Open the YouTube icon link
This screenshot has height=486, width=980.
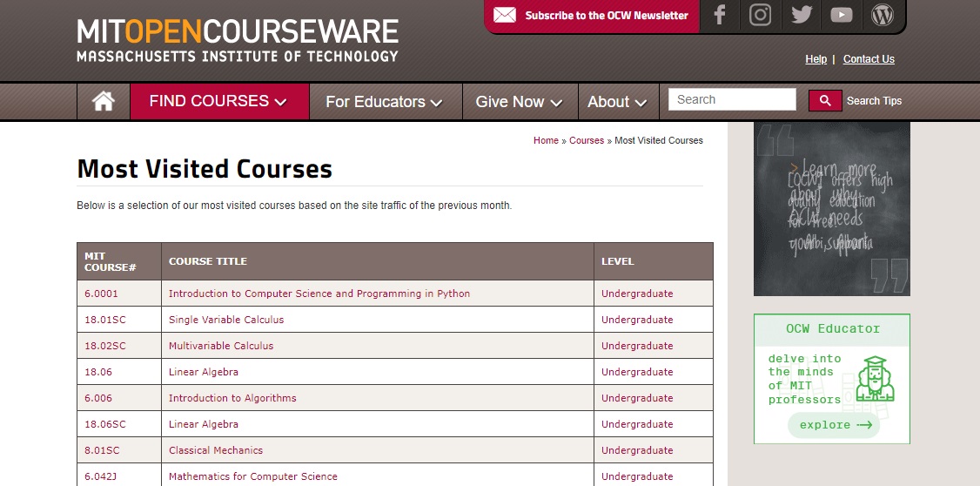(x=842, y=15)
